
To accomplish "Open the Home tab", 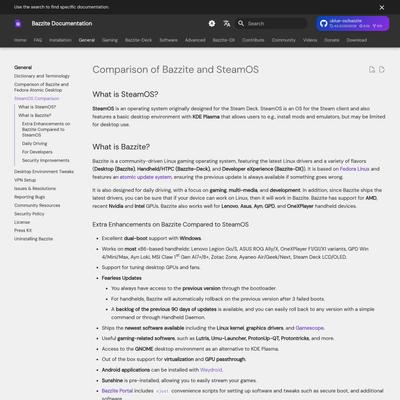I will [x=20, y=40].
